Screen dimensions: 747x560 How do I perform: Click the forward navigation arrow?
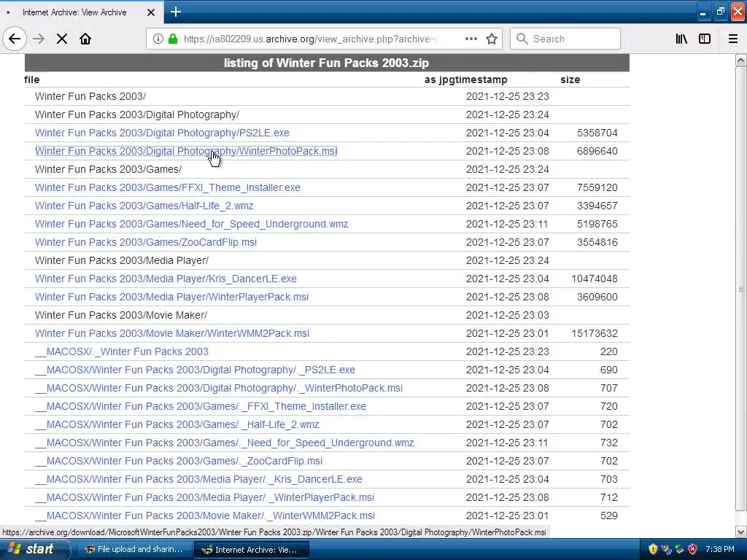pos(39,39)
